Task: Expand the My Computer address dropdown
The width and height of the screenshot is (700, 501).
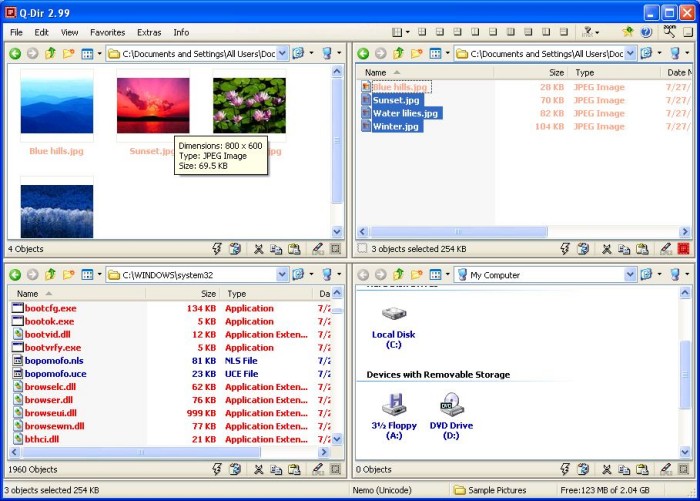Action: point(630,275)
